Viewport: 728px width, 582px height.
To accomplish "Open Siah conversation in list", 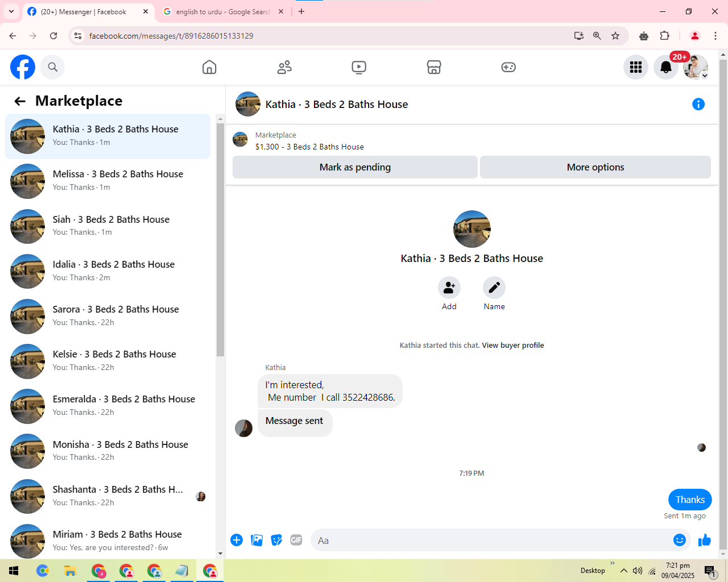I will [107, 226].
